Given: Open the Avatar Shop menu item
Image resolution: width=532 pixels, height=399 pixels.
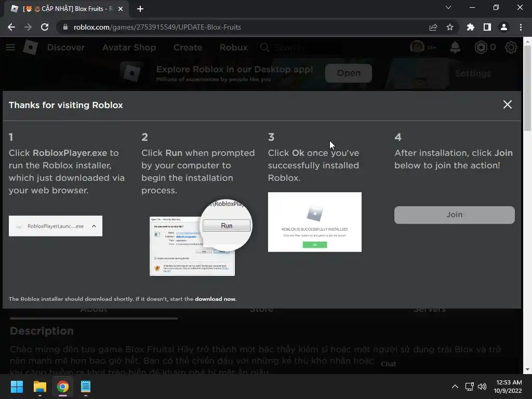Looking at the screenshot, I should coord(129,47).
